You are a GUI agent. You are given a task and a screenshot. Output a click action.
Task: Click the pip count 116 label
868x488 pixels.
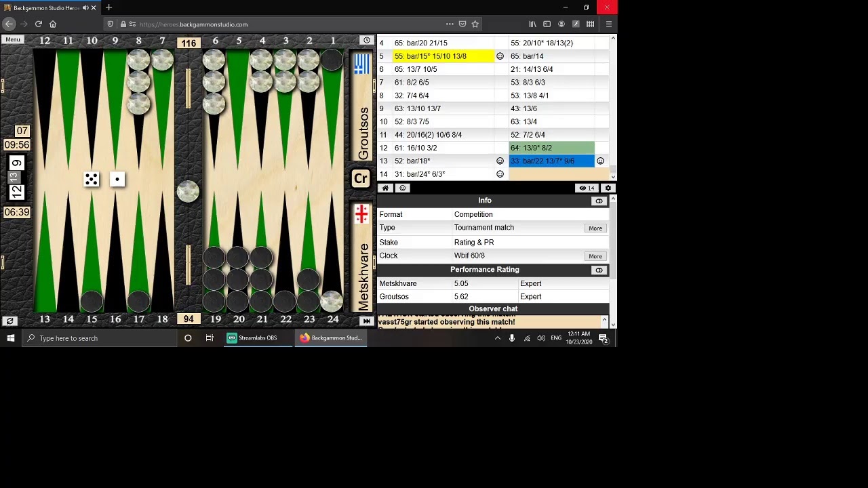click(189, 43)
